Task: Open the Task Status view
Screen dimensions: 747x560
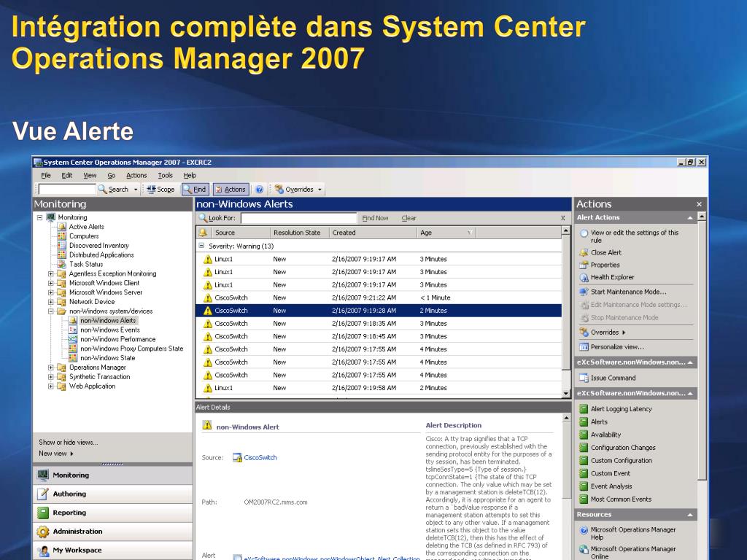Action: [x=86, y=264]
